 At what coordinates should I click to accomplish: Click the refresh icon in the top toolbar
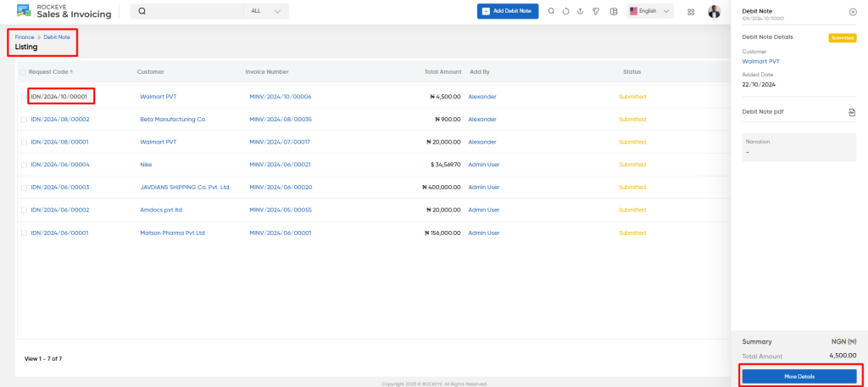[x=565, y=11]
